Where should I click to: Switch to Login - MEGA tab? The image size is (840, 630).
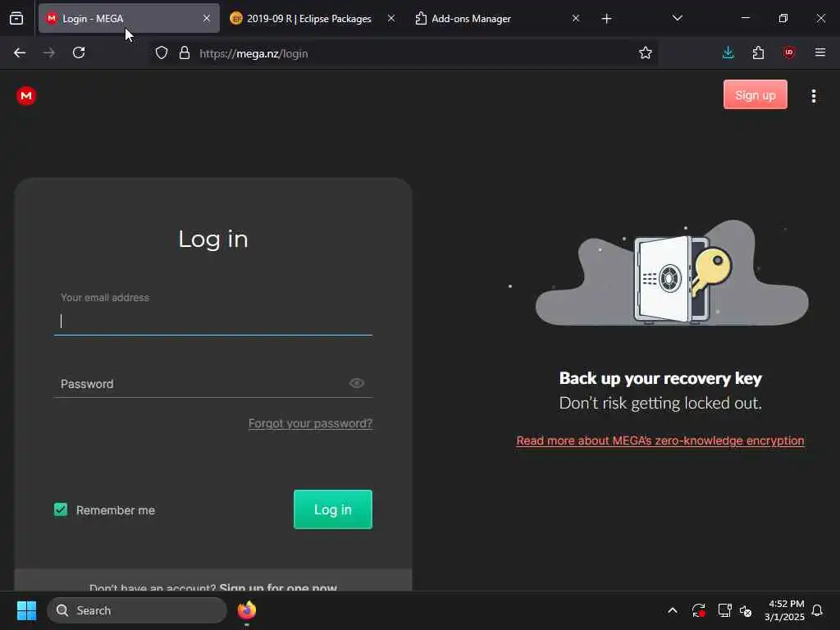pos(129,18)
